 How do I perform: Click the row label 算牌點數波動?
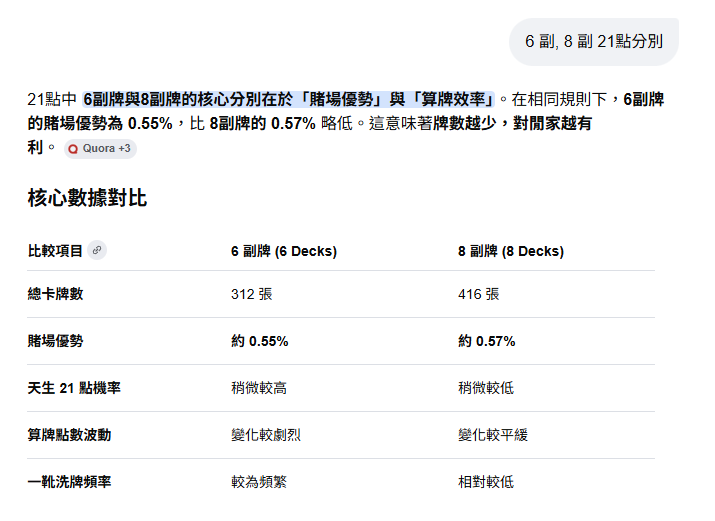[69, 435]
